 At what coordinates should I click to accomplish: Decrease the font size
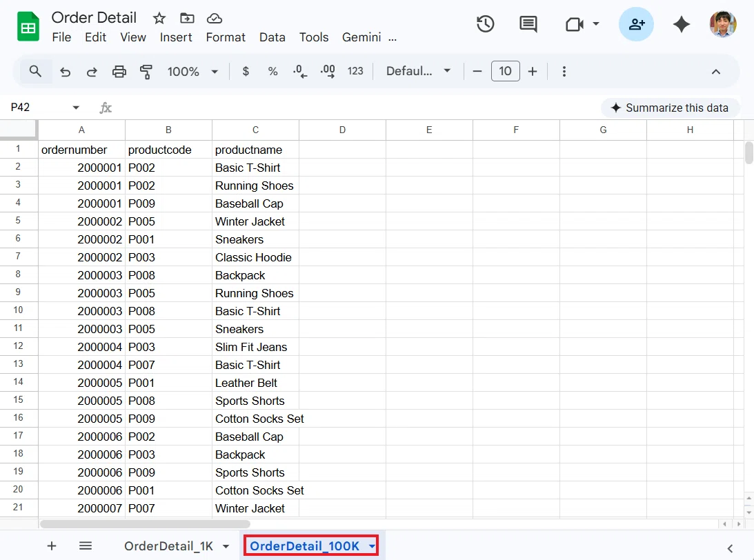pyautogui.click(x=477, y=72)
